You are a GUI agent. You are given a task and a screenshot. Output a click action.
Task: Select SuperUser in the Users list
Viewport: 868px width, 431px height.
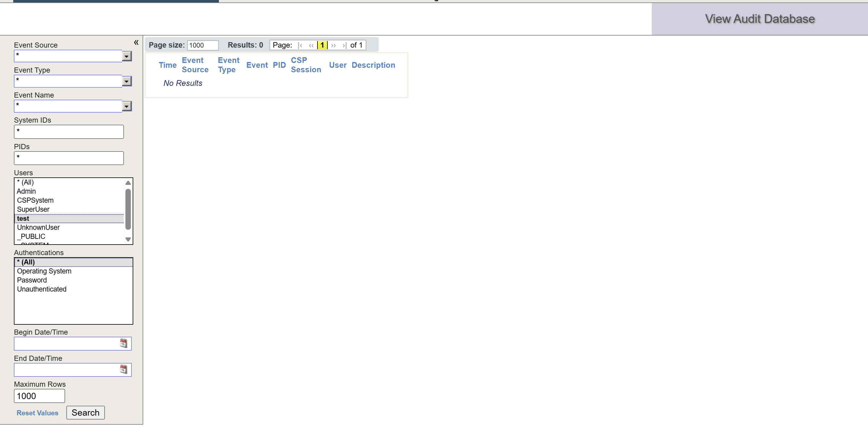click(33, 209)
